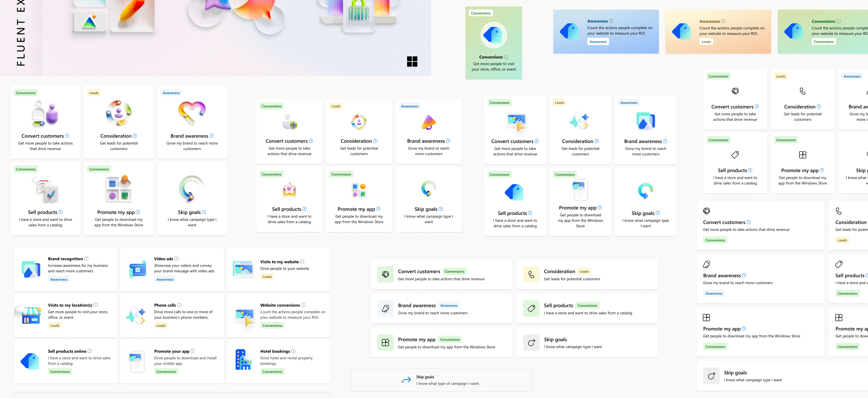The height and width of the screenshot is (398, 868).
Task: Click the info icon next to Phone calls
Action: click(x=179, y=305)
